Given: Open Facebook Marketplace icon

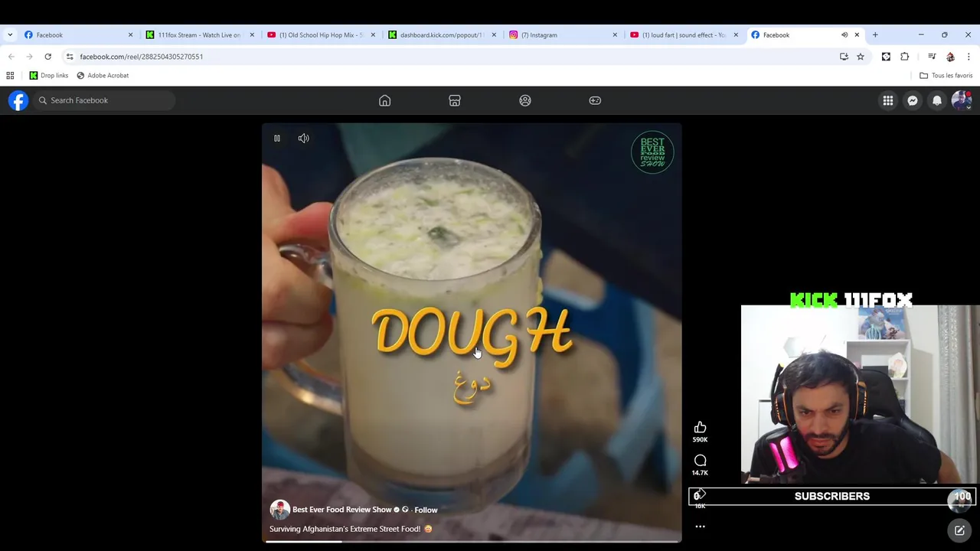Looking at the screenshot, I should click(455, 100).
